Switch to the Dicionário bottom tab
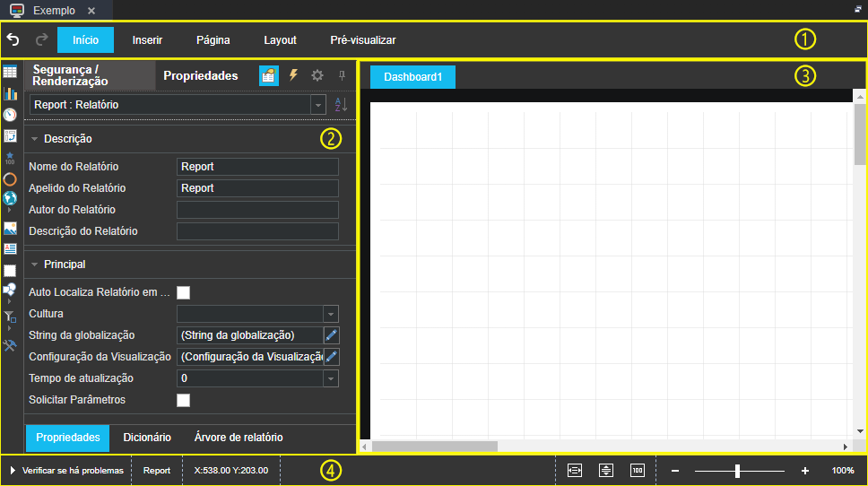Viewport: 868px width, 486px height. [x=147, y=438]
